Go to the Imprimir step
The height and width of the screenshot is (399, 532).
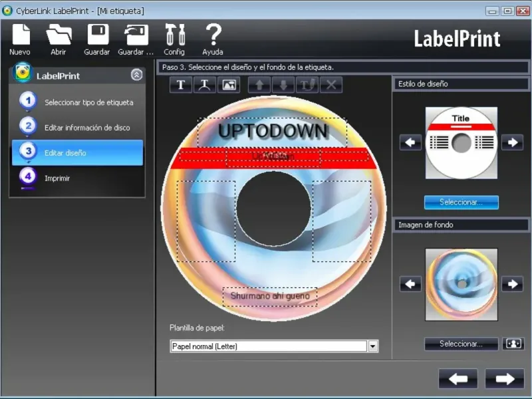[x=57, y=178]
